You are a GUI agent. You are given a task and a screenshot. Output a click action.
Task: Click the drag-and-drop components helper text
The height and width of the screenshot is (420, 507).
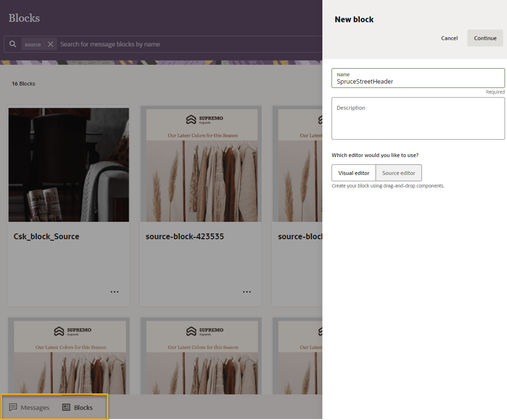(x=388, y=186)
